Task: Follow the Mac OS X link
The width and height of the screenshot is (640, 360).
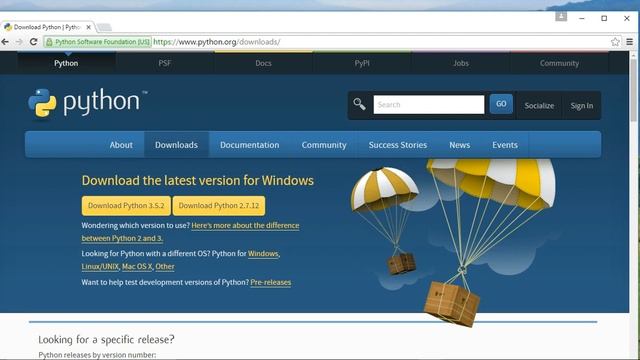Action: 137,267
